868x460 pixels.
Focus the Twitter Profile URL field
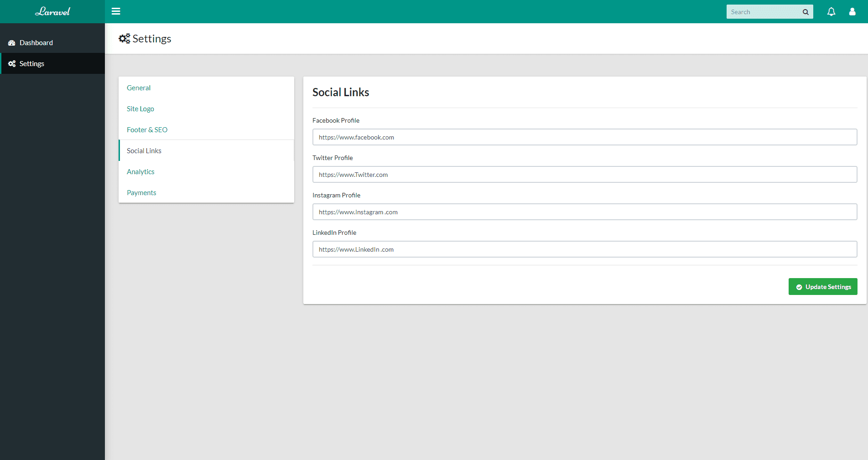coord(584,174)
